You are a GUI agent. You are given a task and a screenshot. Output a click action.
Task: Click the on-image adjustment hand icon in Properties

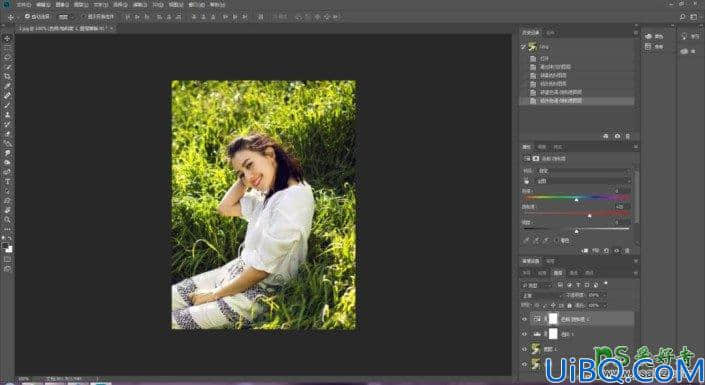(x=527, y=181)
